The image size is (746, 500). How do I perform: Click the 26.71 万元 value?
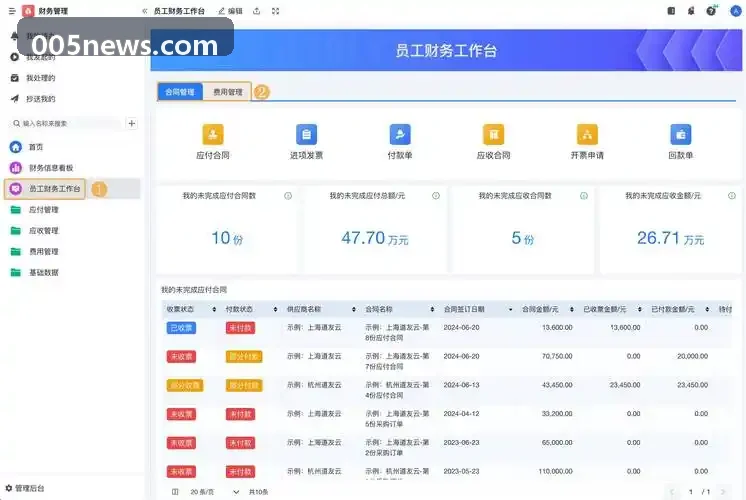670,238
